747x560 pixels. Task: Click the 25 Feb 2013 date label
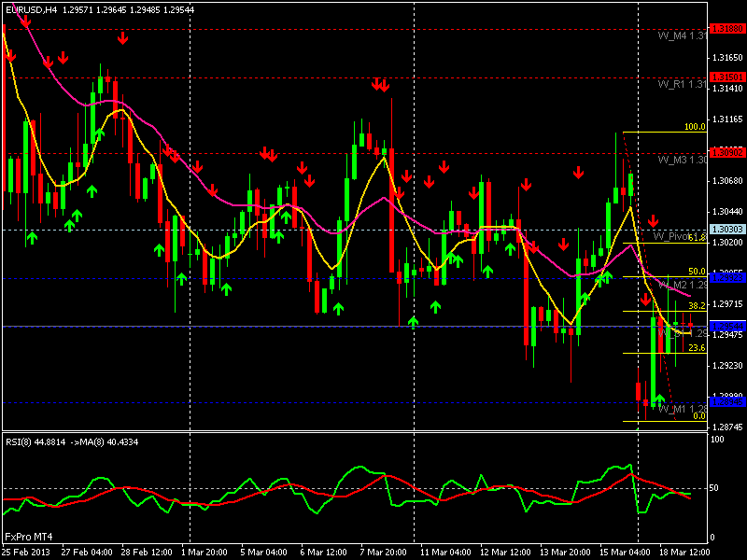coord(26,553)
